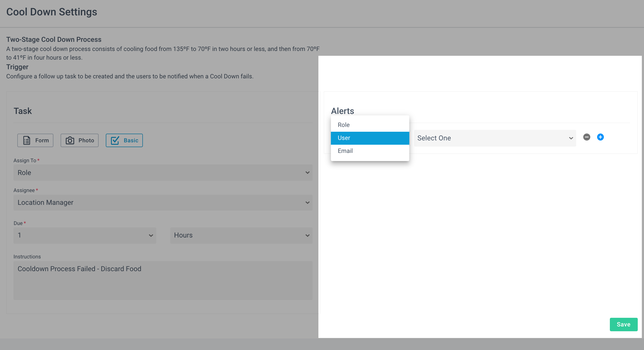Click the Cool Down Settings page title
The width and height of the screenshot is (644, 350).
(51, 12)
